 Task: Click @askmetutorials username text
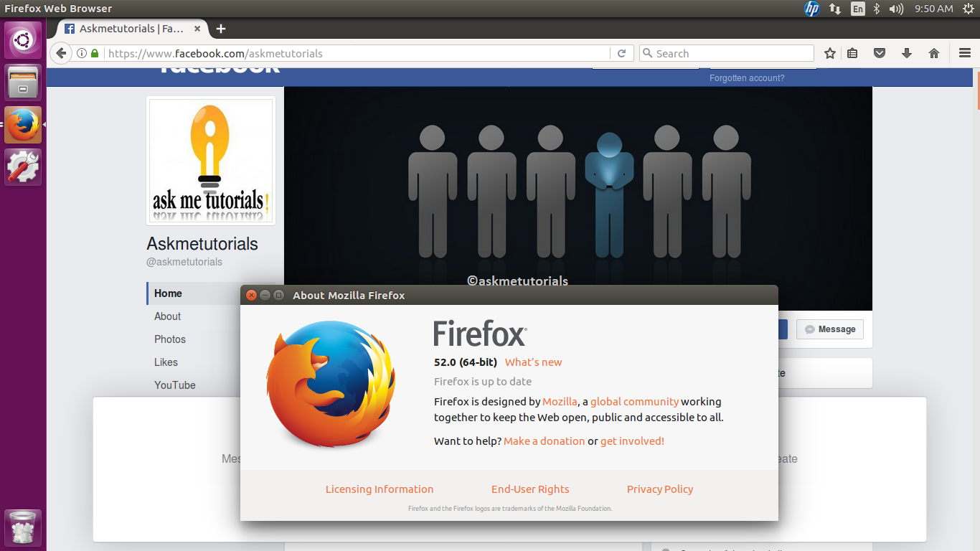pyautogui.click(x=184, y=263)
